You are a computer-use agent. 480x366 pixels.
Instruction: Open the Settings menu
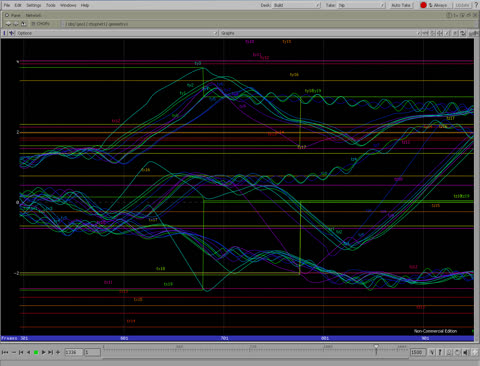click(x=34, y=5)
